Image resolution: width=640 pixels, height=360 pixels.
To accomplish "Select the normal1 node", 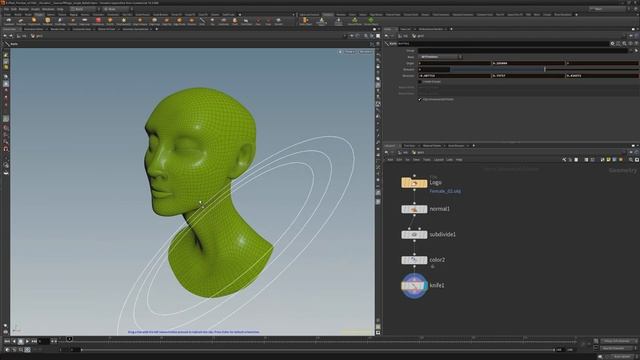I will 414,209.
